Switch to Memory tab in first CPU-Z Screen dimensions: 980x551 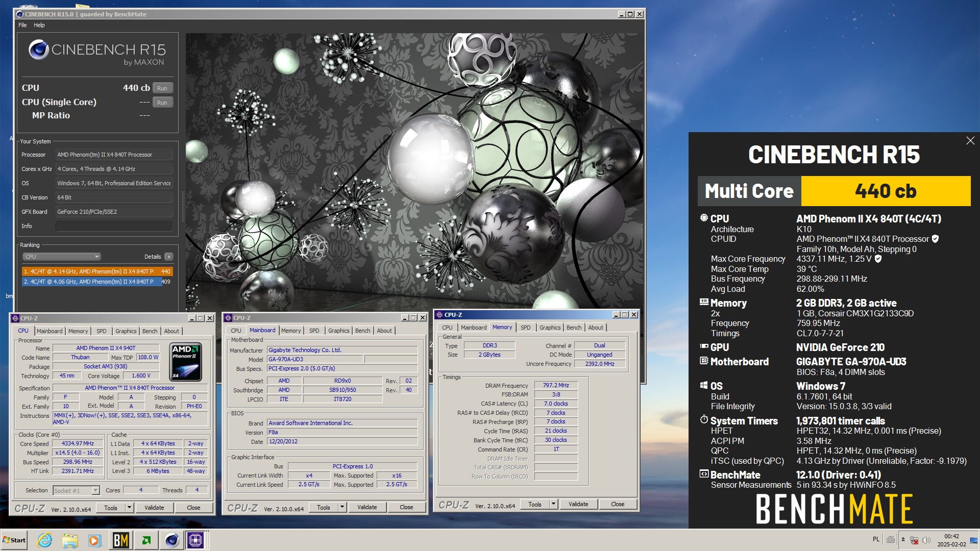click(x=78, y=331)
